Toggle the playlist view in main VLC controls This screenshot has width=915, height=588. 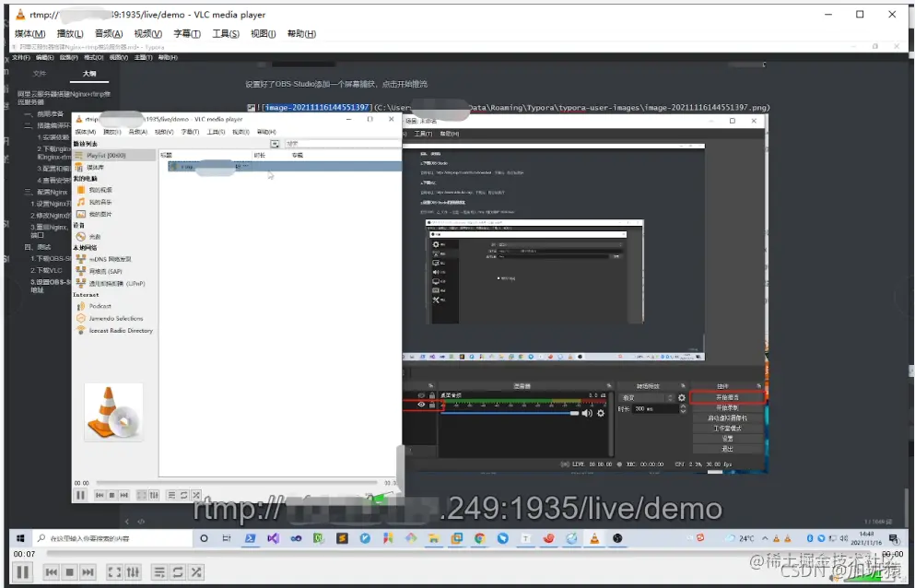click(158, 572)
